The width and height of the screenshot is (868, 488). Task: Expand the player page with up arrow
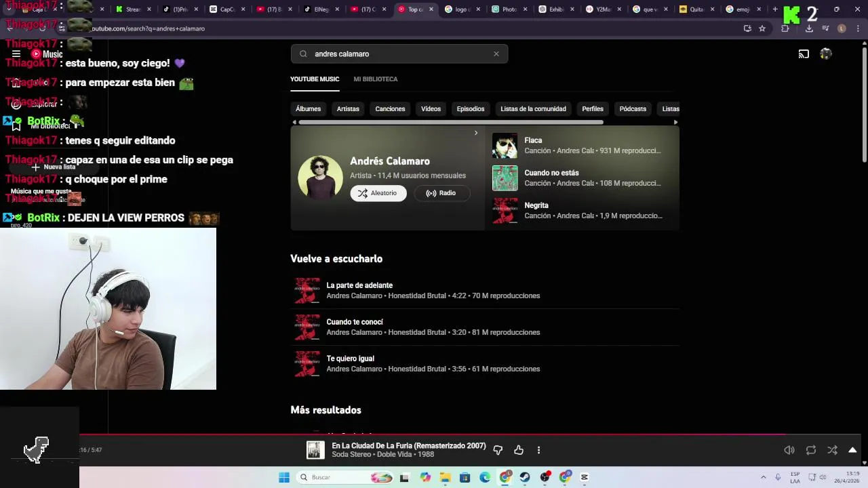pyautogui.click(x=852, y=450)
